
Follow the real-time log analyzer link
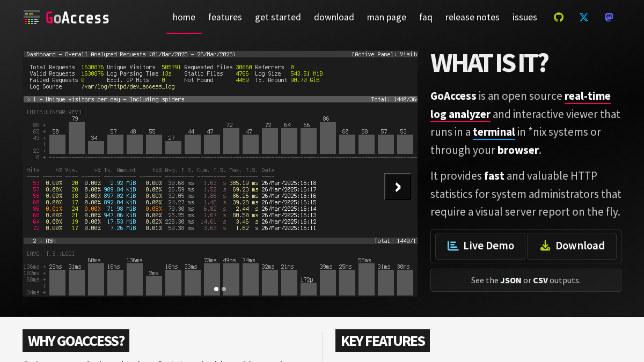click(521, 105)
